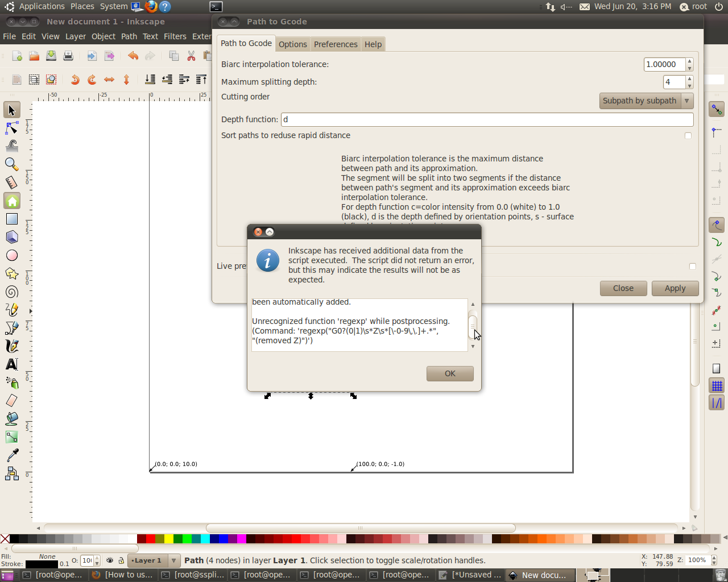
Task: Select the Text tool
Action: [x=11, y=364]
